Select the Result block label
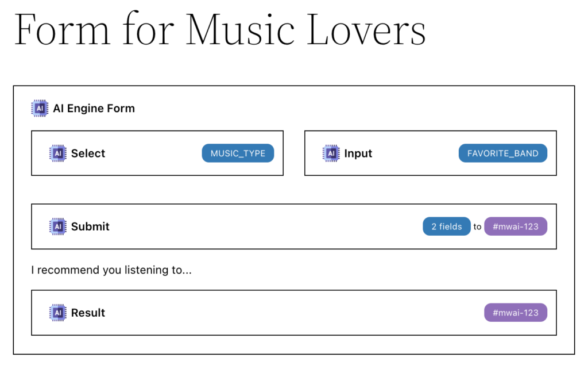Image resolution: width=588 pixels, height=369 pixels. tap(88, 313)
